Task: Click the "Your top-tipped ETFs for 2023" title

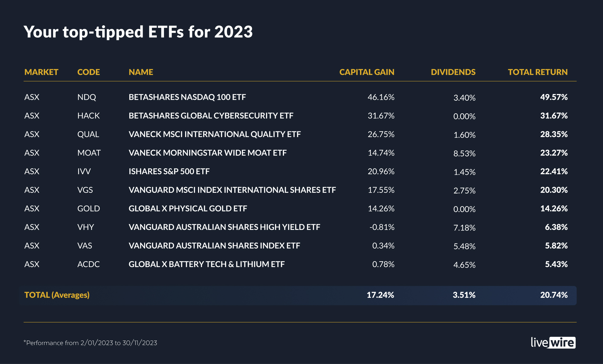Action: [138, 32]
